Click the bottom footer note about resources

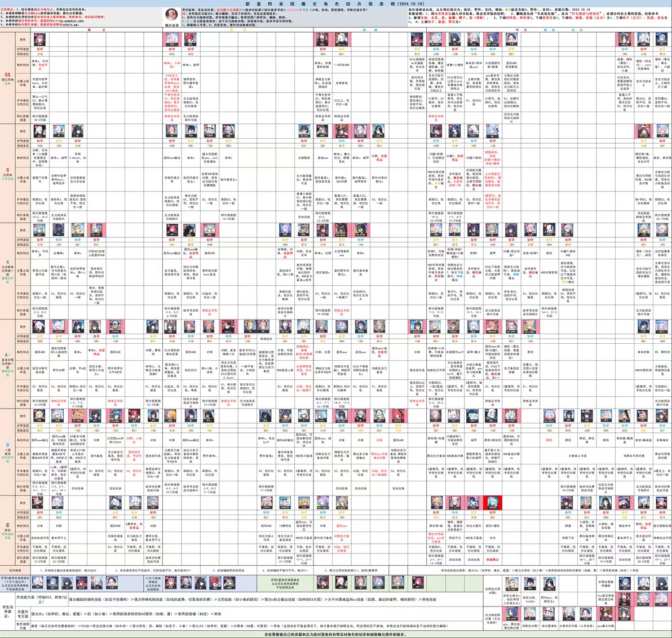click(335, 634)
